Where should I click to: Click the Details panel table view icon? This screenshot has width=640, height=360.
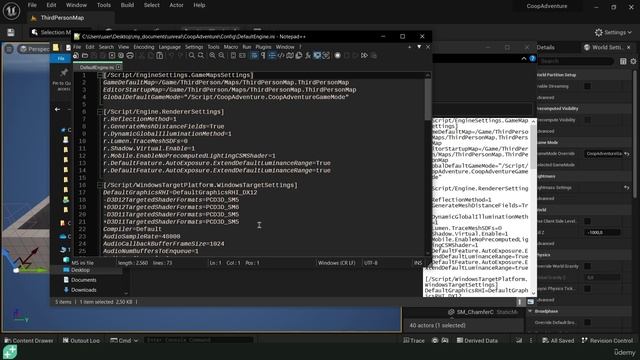tap(623, 61)
